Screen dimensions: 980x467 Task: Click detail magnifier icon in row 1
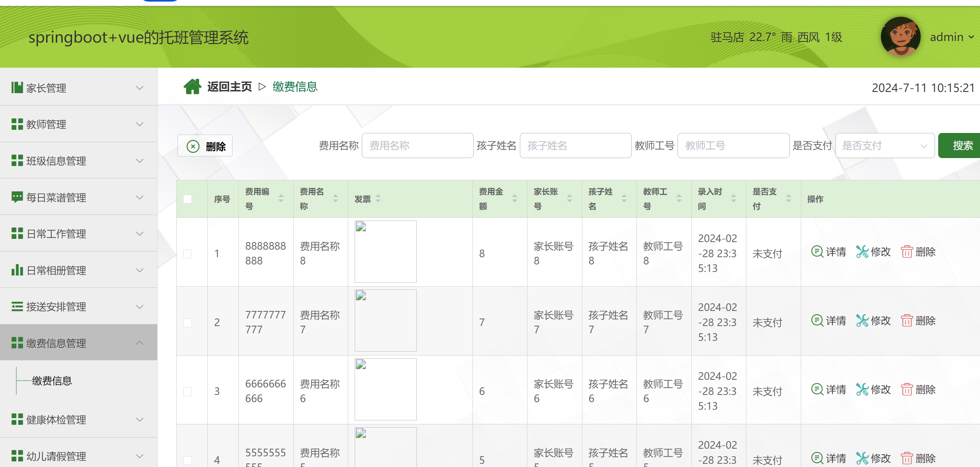817,252
